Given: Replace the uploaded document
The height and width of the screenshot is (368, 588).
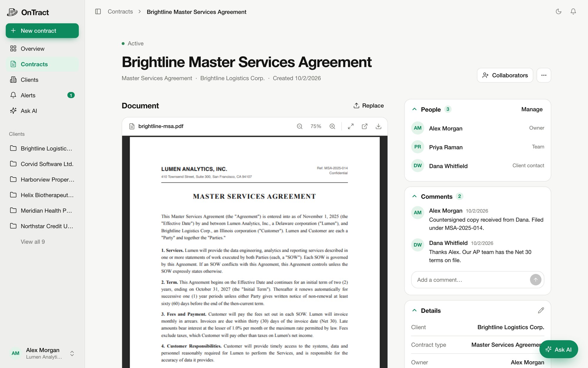Looking at the screenshot, I should pos(369,106).
